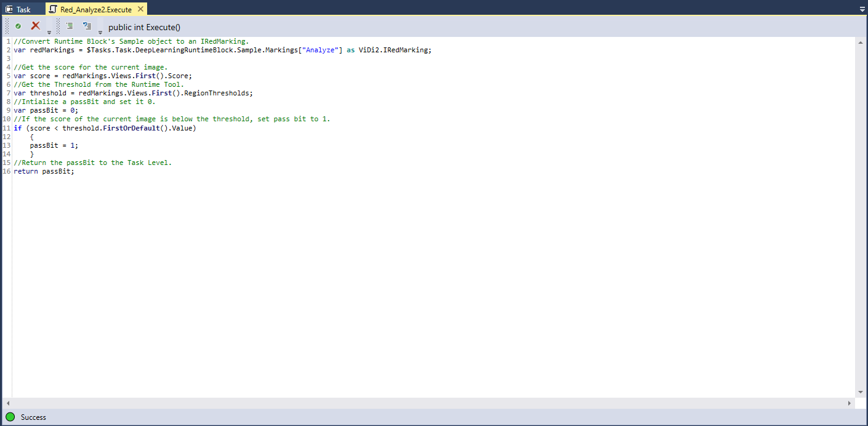Click the "if (score < threshold..." line
The height and width of the screenshot is (426, 868).
click(x=105, y=128)
